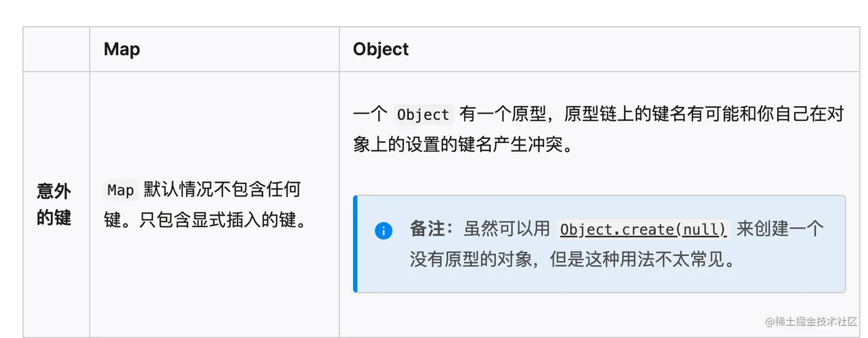Image resolution: width=868 pixels, height=338 pixels.
Task: Click the Map column header
Action: click(x=122, y=49)
